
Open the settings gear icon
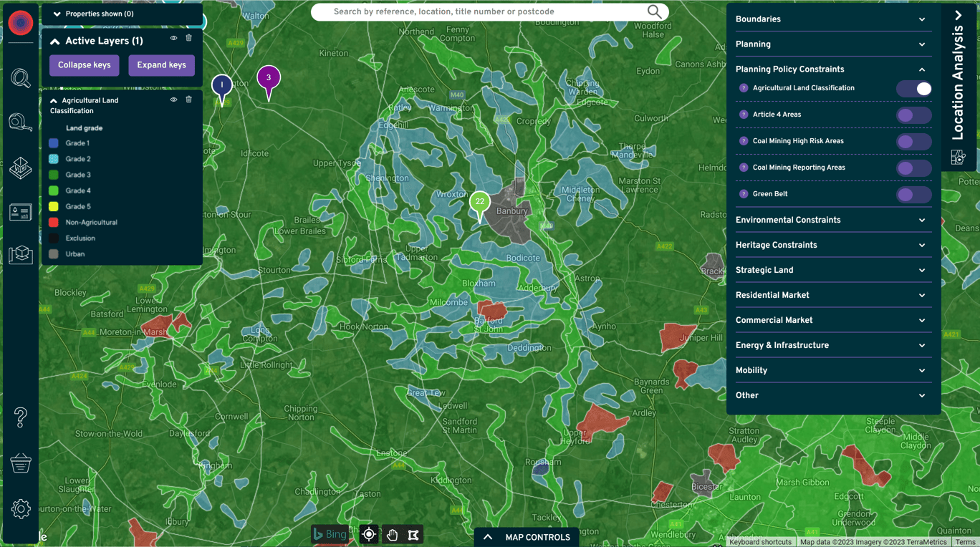[x=20, y=509]
